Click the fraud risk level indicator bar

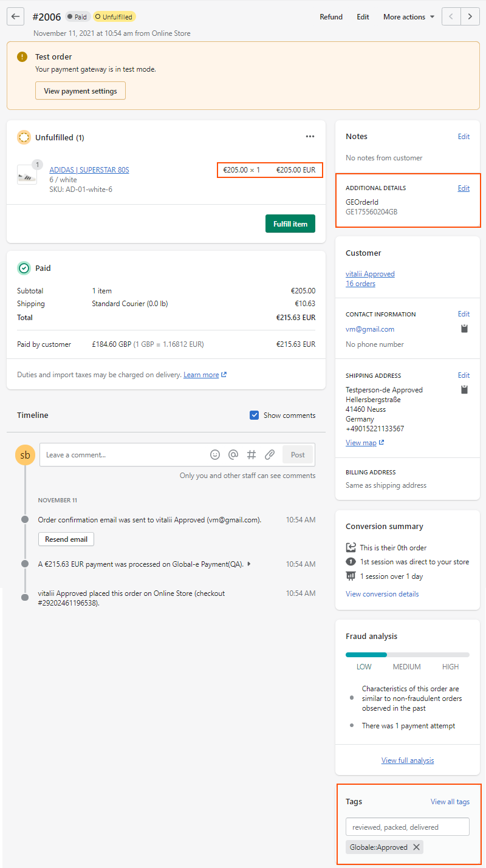pos(407,654)
